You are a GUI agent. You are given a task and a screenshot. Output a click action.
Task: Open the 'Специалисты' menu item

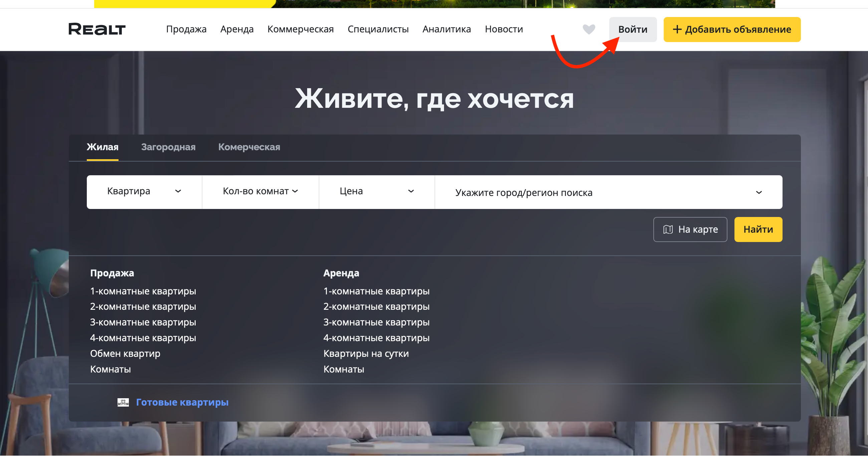[x=378, y=29]
